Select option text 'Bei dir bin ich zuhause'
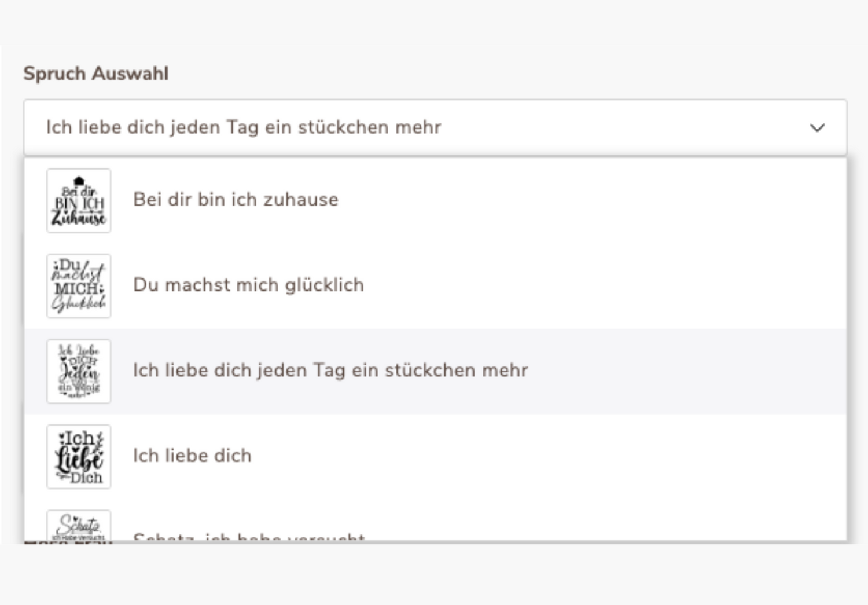Viewport: 868px width, 605px height. point(236,200)
